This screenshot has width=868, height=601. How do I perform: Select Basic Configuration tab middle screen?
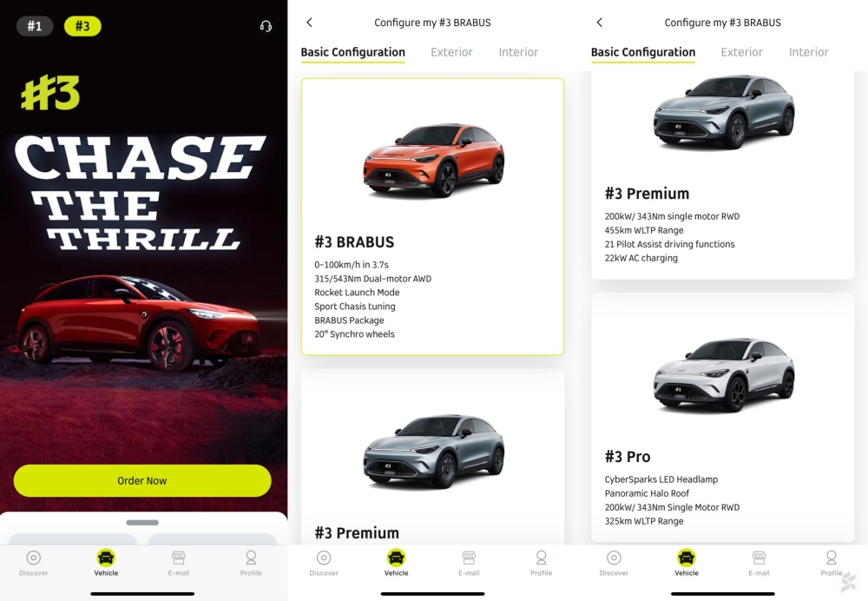click(x=353, y=52)
